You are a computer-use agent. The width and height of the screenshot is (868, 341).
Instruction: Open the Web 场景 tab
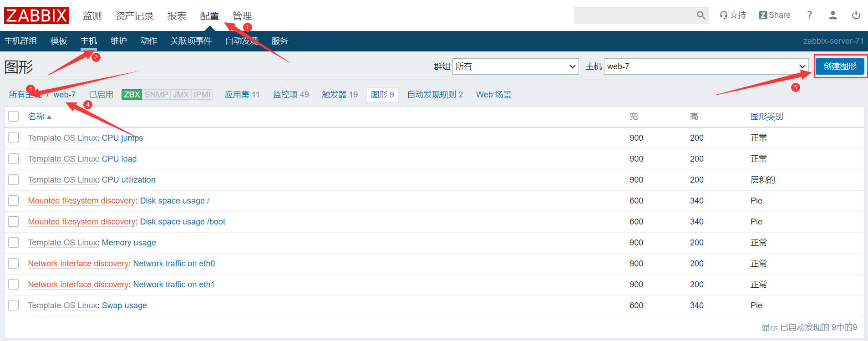click(494, 95)
